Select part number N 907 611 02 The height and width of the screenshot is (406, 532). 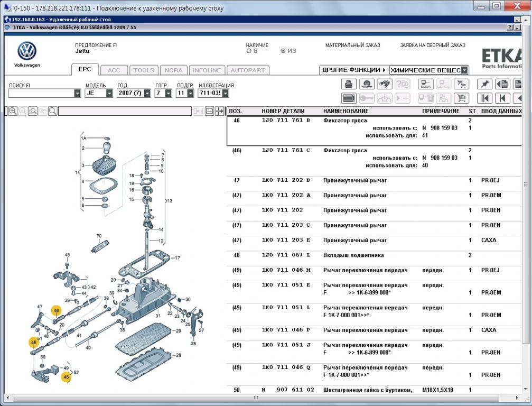[288, 390]
